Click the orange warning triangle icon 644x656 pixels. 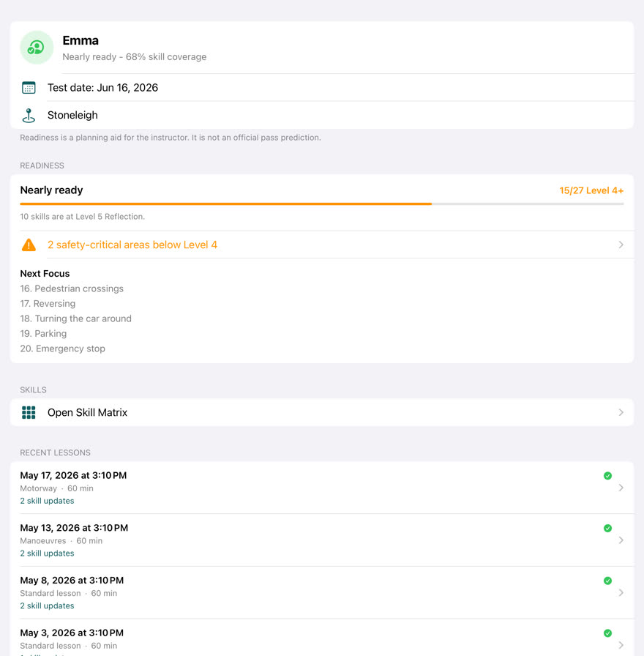tap(29, 245)
